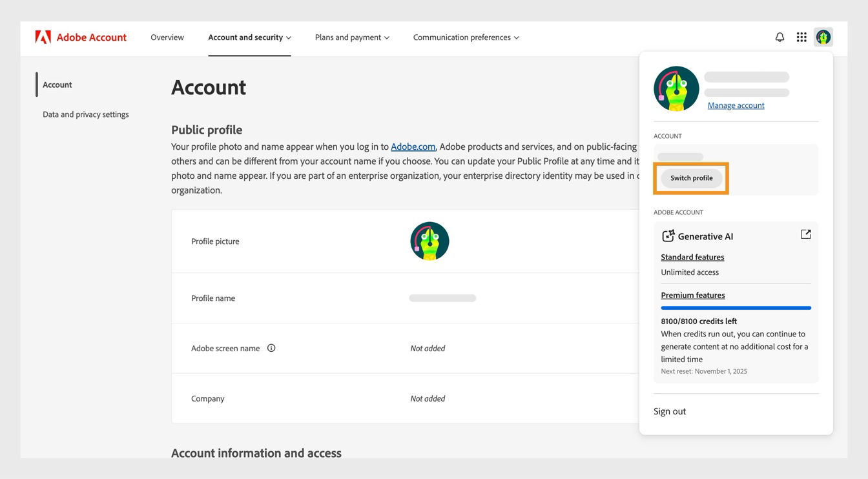868x479 pixels.
Task: Click the info icon beside Adobe screen name
Action: [x=271, y=347]
